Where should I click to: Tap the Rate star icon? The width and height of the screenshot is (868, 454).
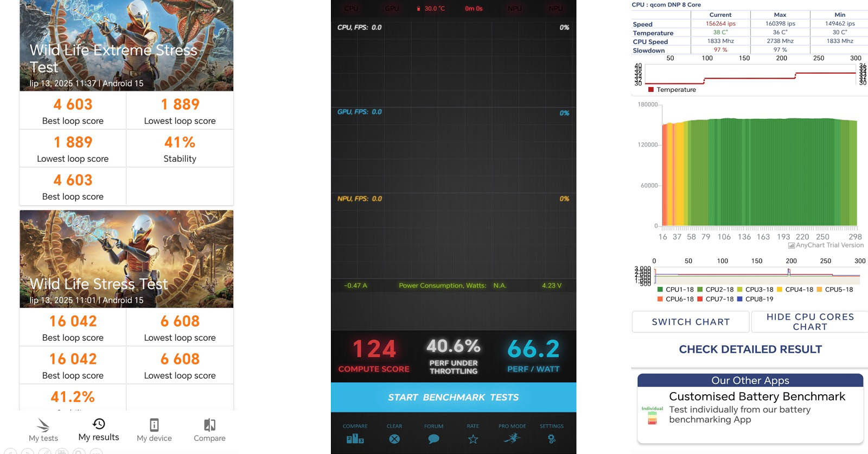pyautogui.click(x=473, y=439)
